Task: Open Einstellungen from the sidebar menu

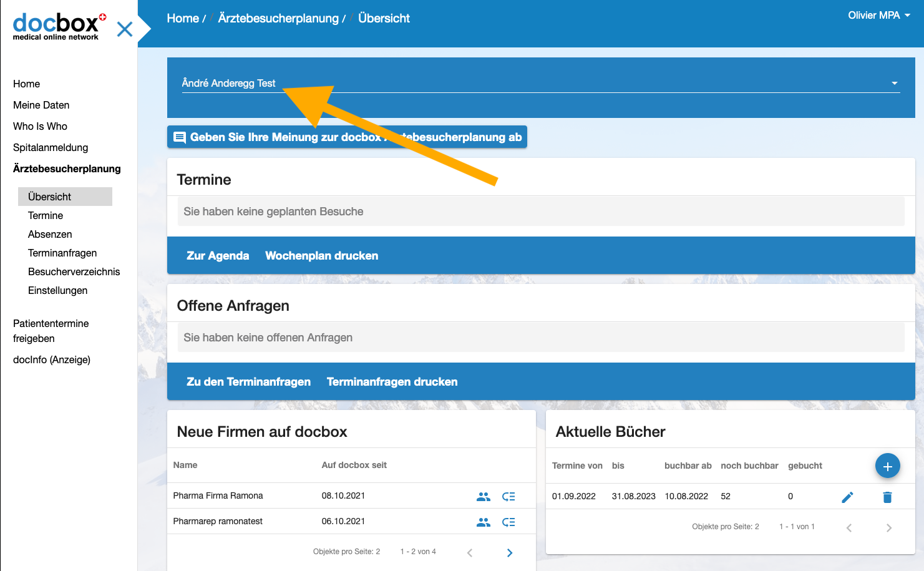Action: click(x=57, y=290)
